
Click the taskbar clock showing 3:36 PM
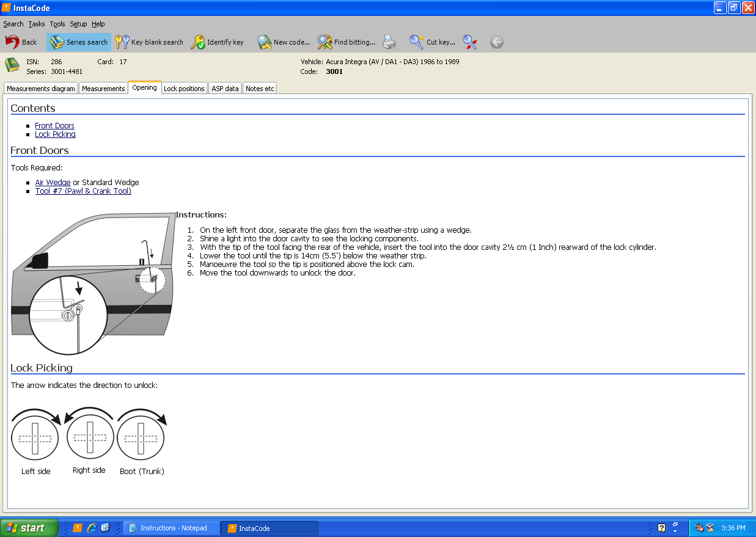[x=733, y=528]
